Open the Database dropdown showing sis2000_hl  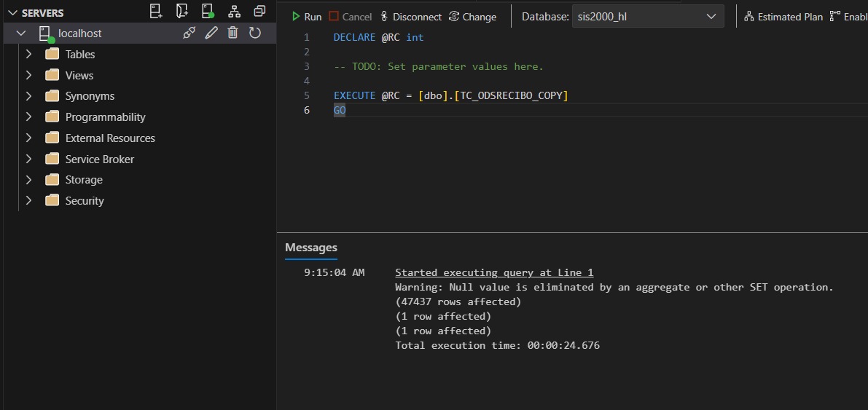tap(647, 17)
